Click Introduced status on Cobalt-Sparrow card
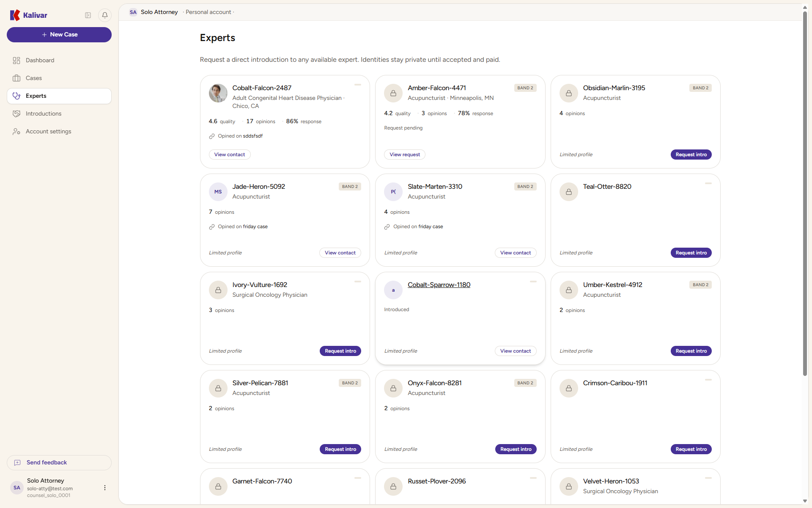 [x=397, y=309]
